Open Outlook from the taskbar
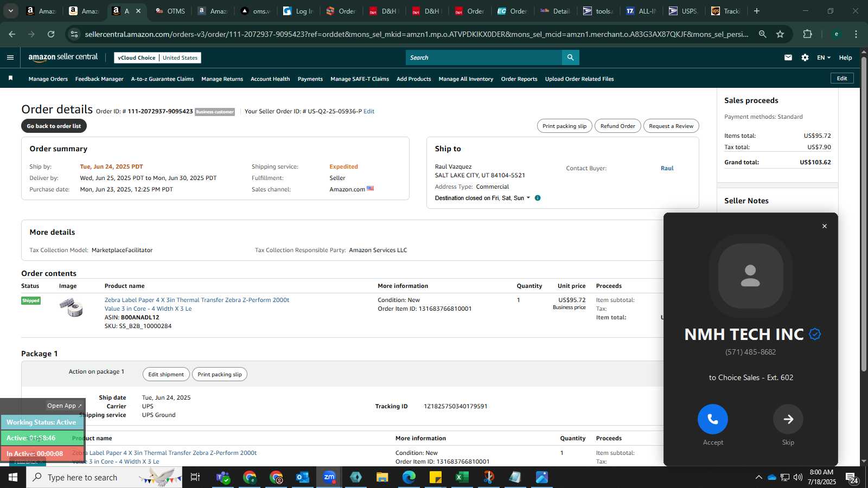 click(x=302, y=477)
